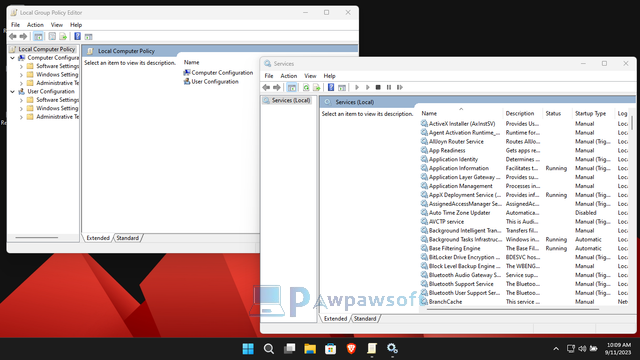Click the Export List icon in Services toolbar
Image resolution: width=640 pixels, height=360 pixels.
tap(317, 87)
